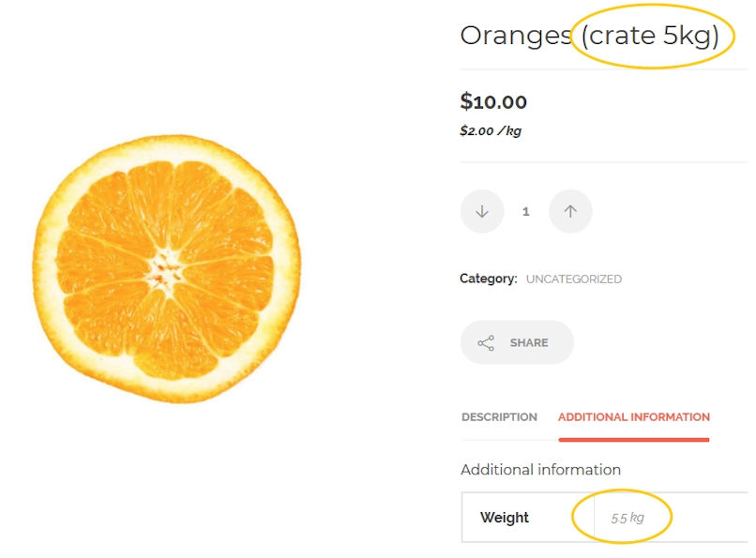756x558 pixels.
Task: Open the orange slice product image
Action: [167, 269]
